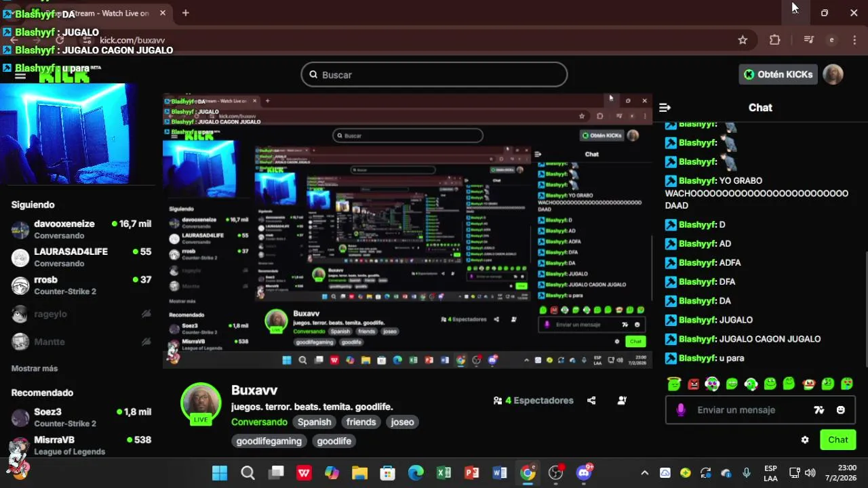Open Word from the taskbar
Screen dimensions: 868x488
[x=500, y=473]
